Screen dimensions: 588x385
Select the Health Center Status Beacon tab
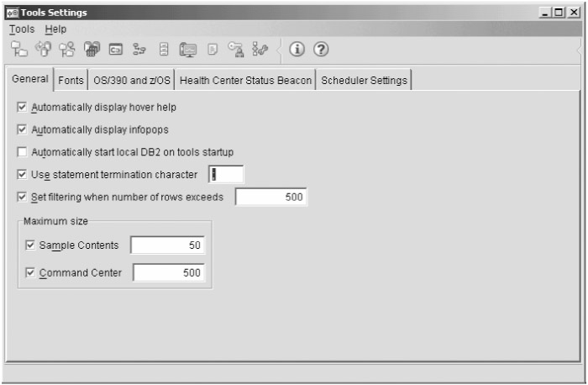(246, 81)
